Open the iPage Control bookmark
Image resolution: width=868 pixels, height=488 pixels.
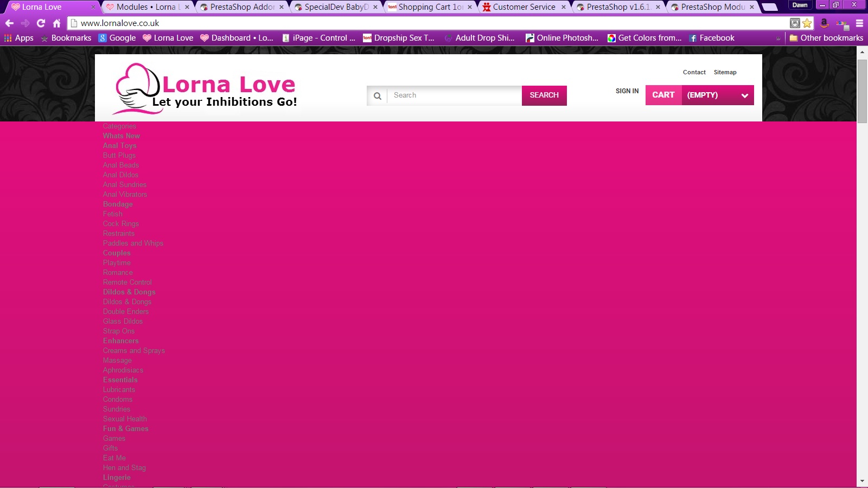point(319,38)
